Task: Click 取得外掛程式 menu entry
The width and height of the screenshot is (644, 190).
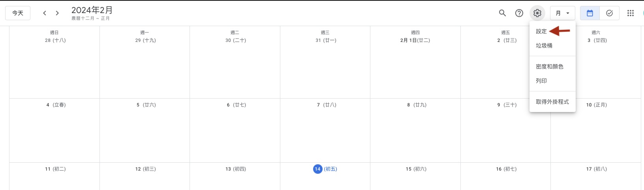Action: coord(552,102)
